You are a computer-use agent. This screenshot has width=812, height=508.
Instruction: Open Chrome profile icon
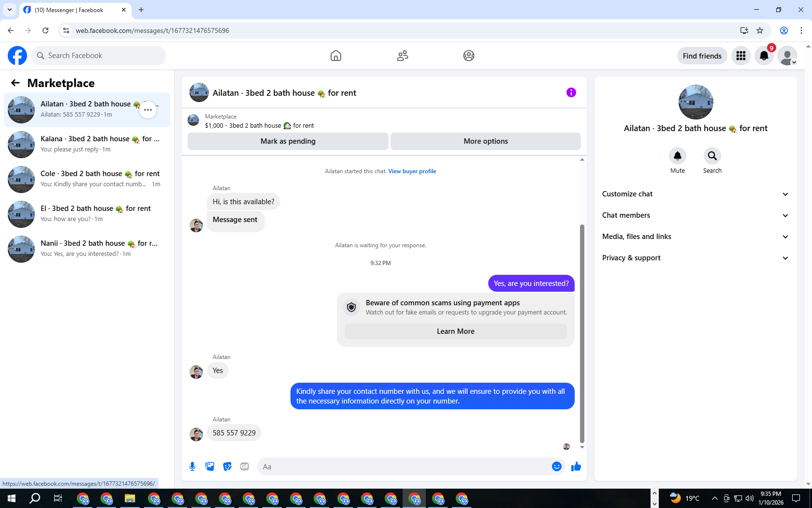coord(784,30)
